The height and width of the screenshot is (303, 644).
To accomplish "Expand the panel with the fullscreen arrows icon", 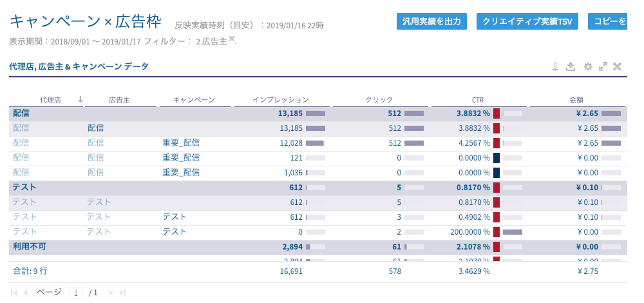I will (x=603, y=66).
